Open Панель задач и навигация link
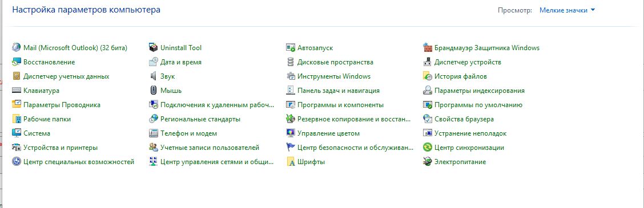 pyautogui.click(x=339, y=91)
